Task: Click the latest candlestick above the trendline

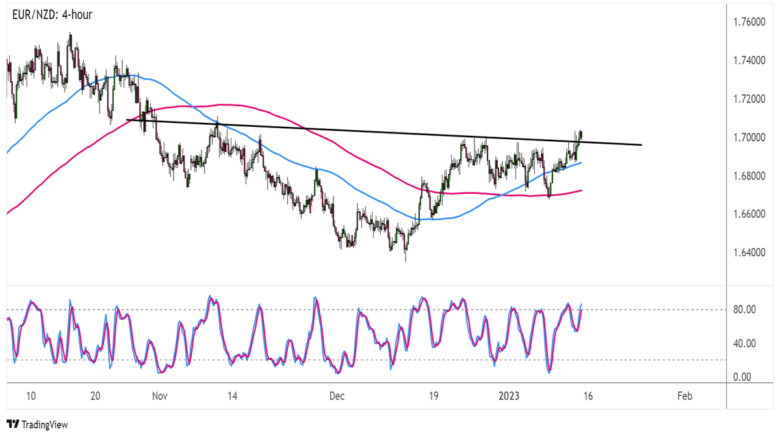Action: [580, 135]
